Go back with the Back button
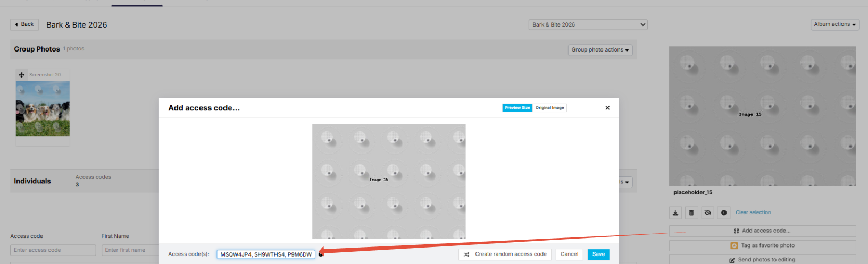 click(24, 24)
